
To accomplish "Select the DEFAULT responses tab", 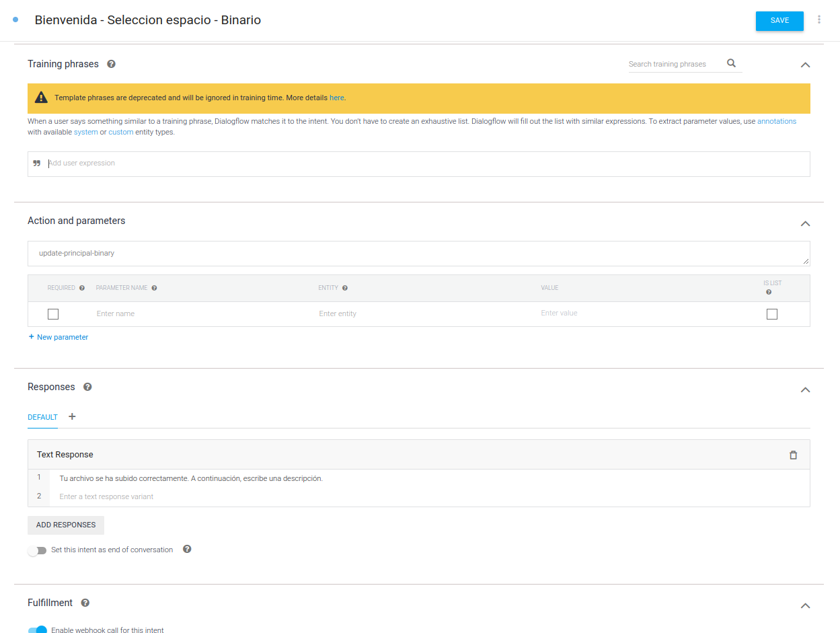I will [42, 417].
